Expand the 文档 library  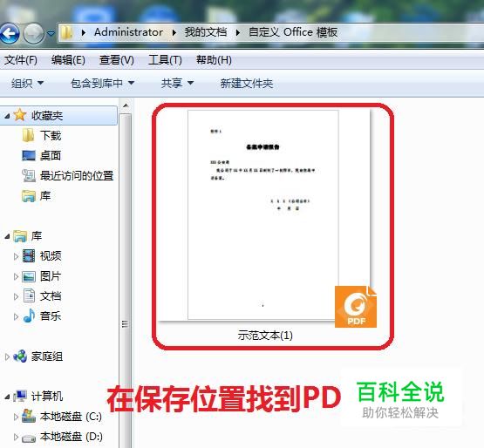[16, 296]
